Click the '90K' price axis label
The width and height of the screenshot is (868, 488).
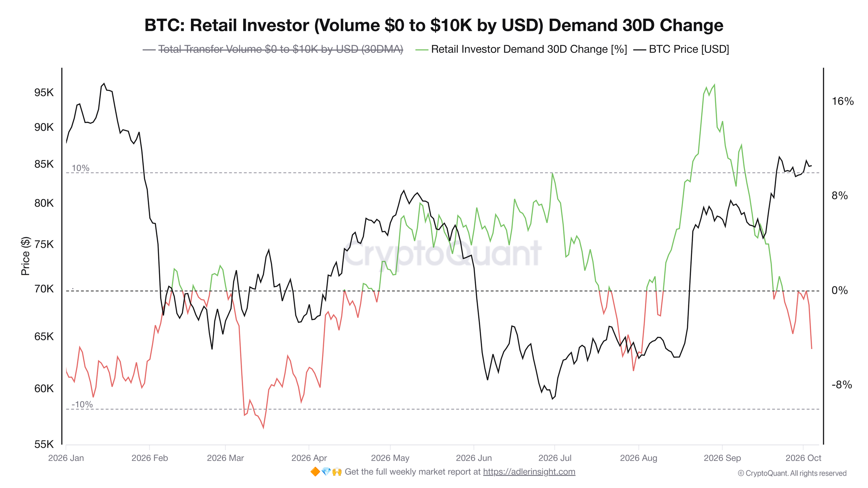coord(44,127)
